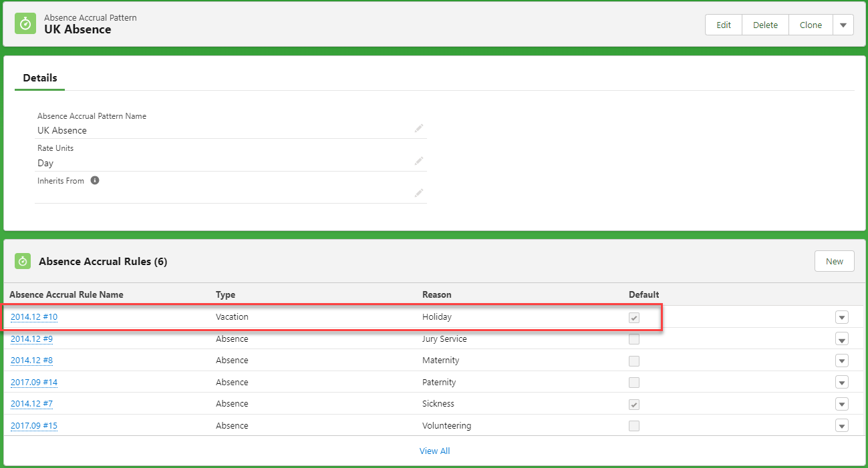Select the Details tab
The width and height of the screenshot is (868, 468).
(x=40, y=78)
